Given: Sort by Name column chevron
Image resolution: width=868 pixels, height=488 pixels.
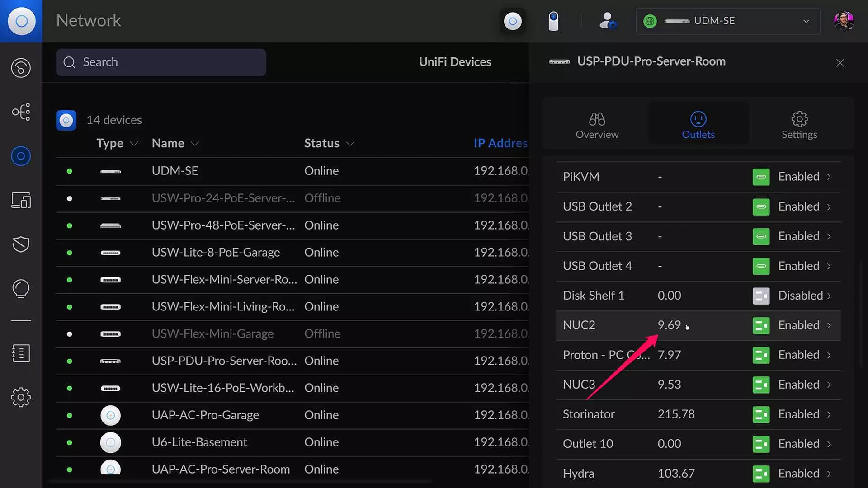Looking at the screenshot, I should [x=195, y=144].
